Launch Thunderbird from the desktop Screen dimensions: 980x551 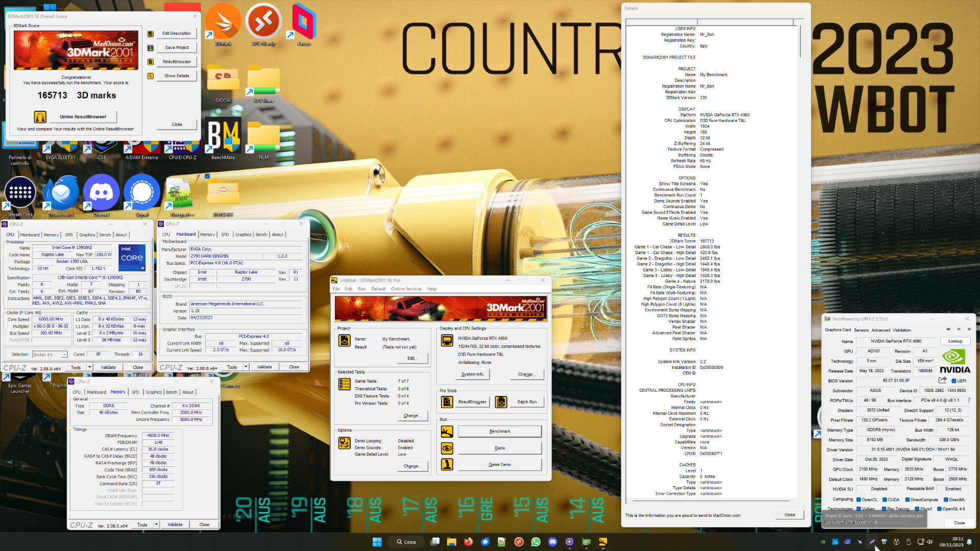61,196
